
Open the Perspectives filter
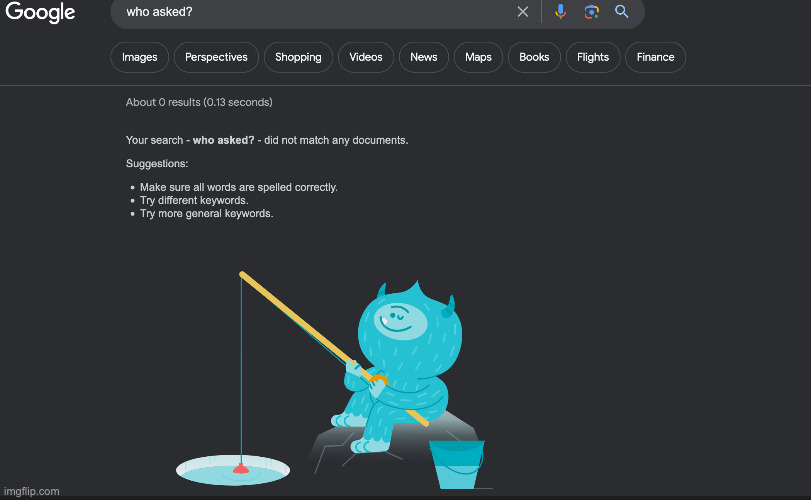[x=216, y=57]
